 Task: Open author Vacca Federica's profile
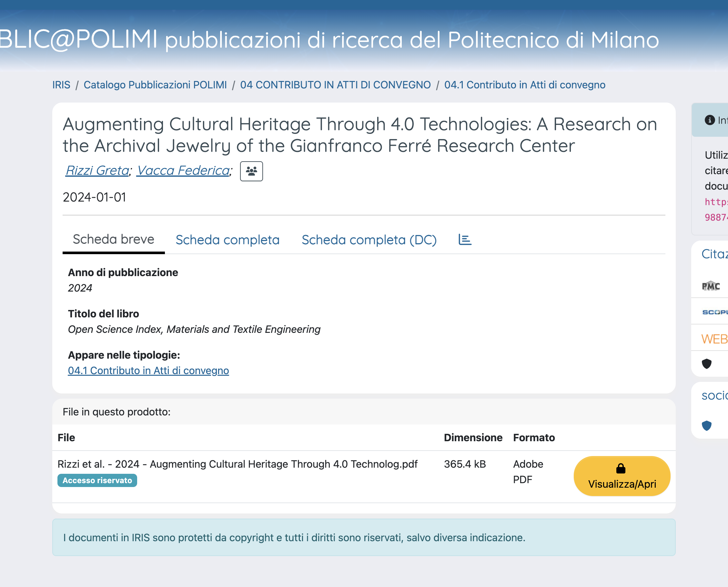[x=183, y=170]
